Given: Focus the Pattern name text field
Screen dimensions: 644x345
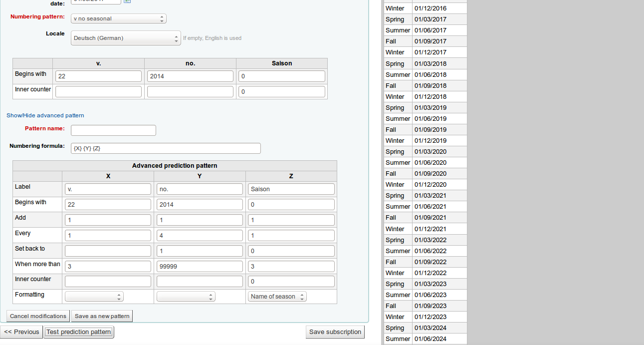Looking at the screenshot, I should pyautogui.click(x=113, y=130).
